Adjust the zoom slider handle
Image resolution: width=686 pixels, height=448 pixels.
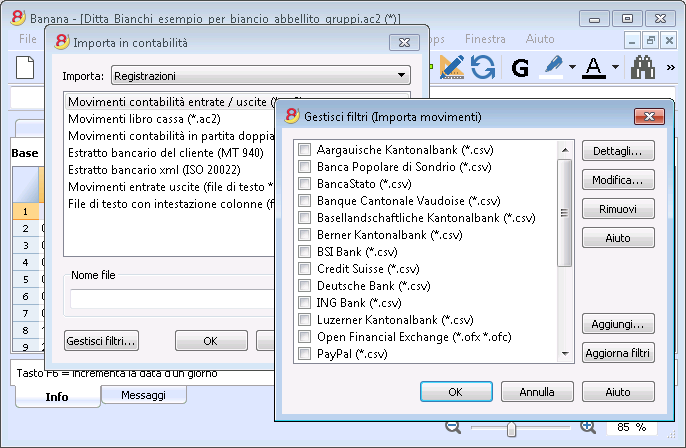pyautogui.click(x=511, y=429)
